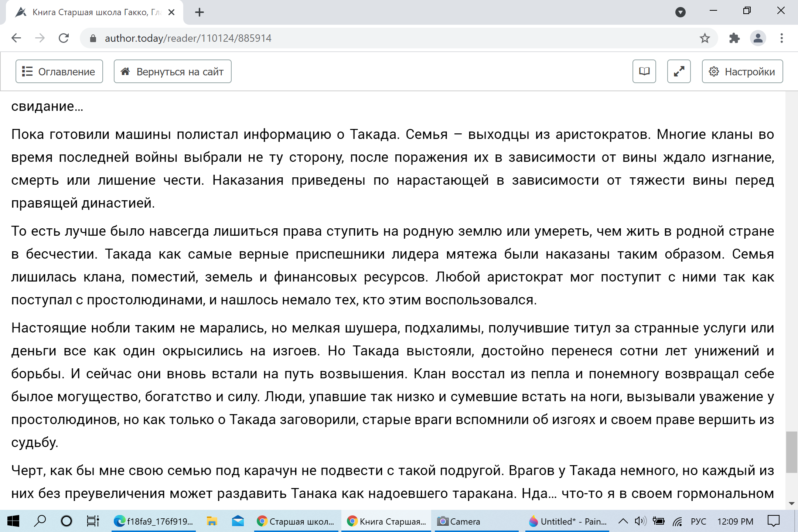Image resolution: width=798 pixels, height=532 pixels.
Task: Reload the page
Action: coord(64,38)
